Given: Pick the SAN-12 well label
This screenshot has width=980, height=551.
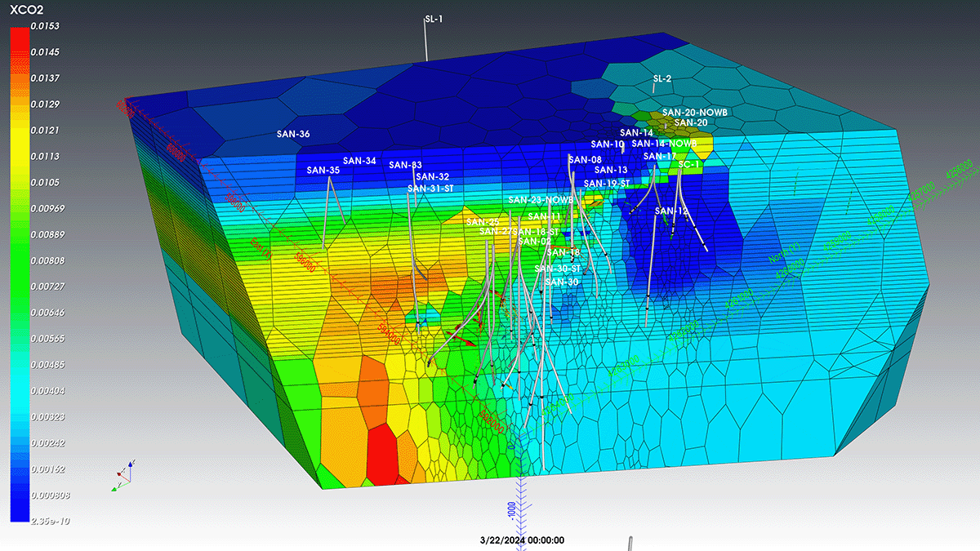Looking at the screenshot, I should coord(671,211).
